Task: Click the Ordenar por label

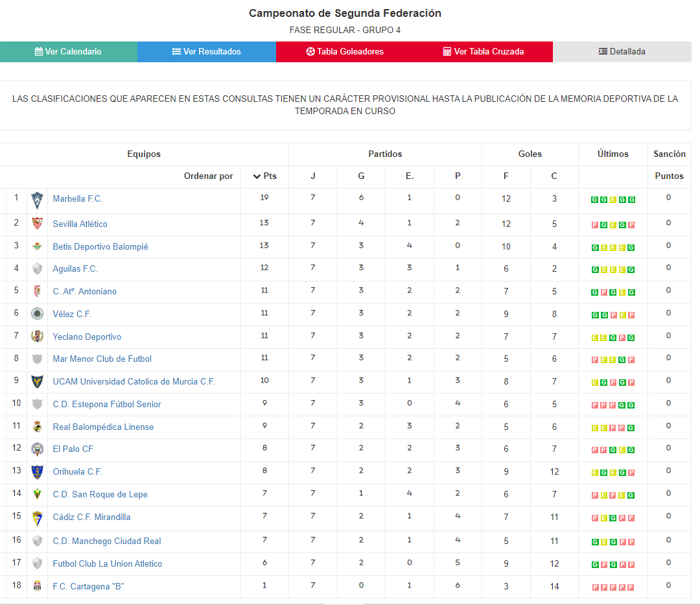Action: click(209, 176)
